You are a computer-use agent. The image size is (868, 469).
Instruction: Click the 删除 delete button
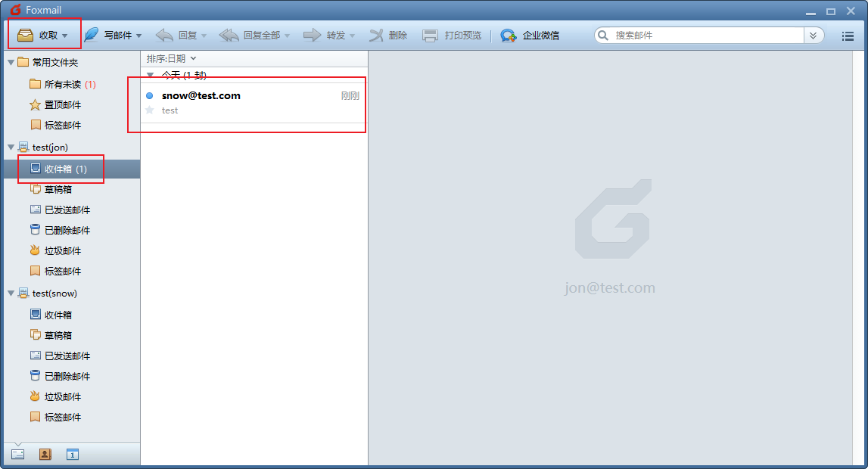point(388,35)
